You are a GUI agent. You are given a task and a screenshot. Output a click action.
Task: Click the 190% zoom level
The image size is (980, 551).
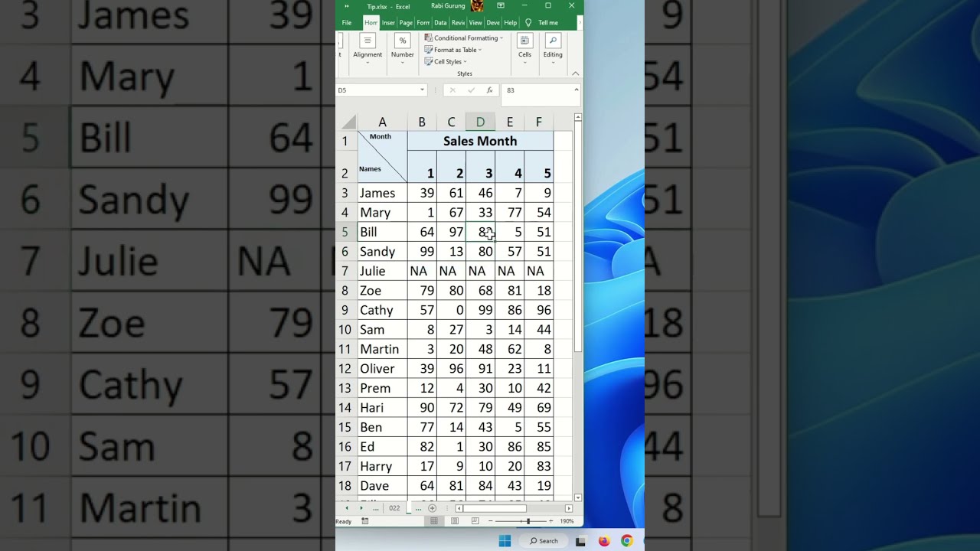tap(567, 521)
